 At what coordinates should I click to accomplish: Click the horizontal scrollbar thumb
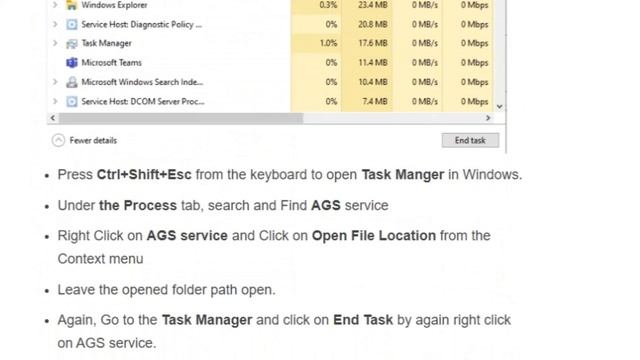click(181, 118)
